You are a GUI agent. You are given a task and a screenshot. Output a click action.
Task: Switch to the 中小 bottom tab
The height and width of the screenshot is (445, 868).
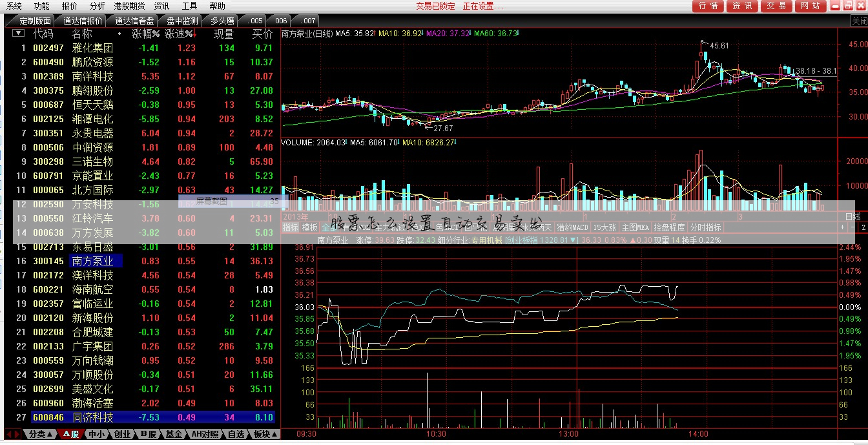tap(97, 434)
